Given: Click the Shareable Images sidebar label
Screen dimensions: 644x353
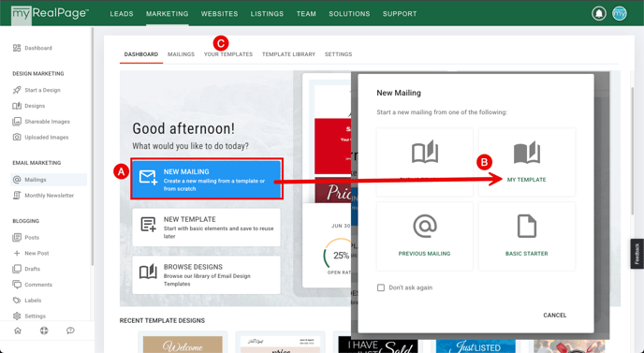Looking at the screenshot, I should 47,122.
